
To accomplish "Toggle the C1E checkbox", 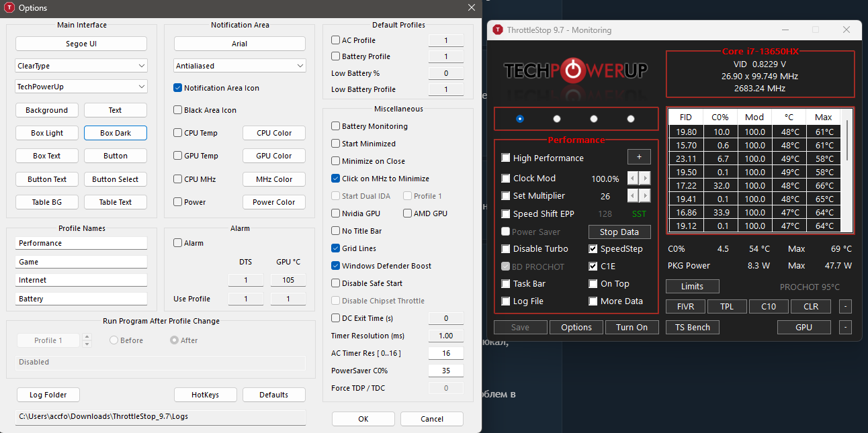I will (593, 267).
